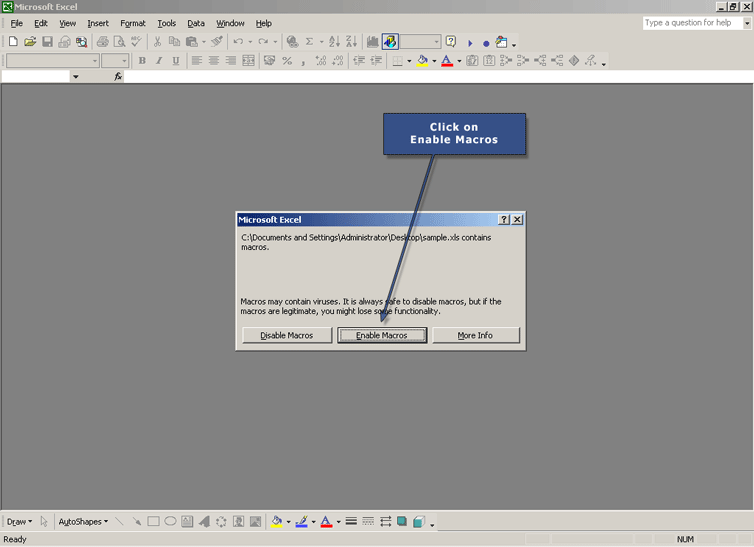The height and width of the screenshot is (547, 754).
Task: Click Fill Color bucket on Formatting toolbar
Action: pos(422,61)
